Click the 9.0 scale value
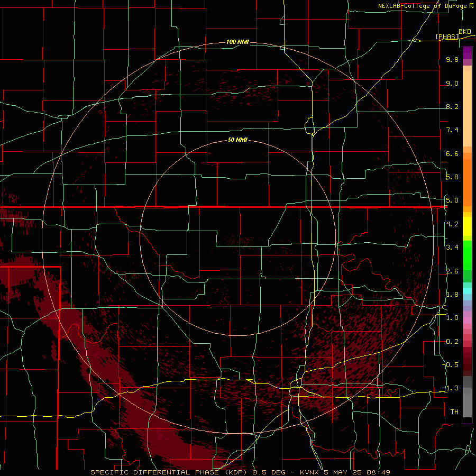 452,83
